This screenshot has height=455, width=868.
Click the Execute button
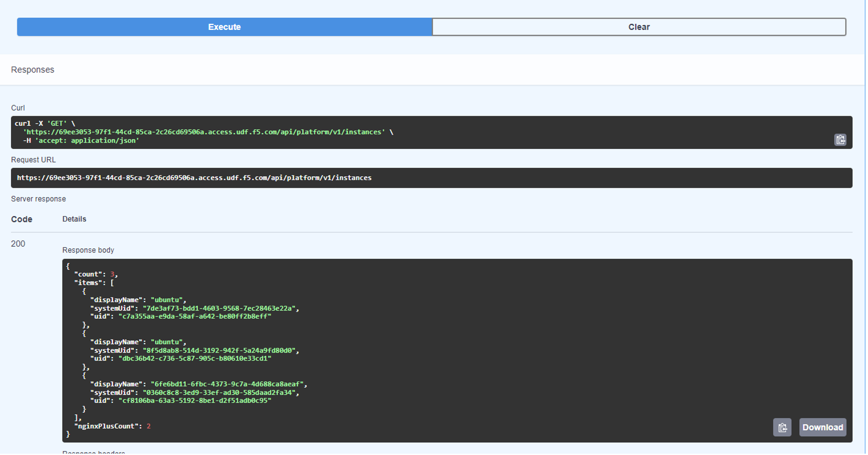224,27
